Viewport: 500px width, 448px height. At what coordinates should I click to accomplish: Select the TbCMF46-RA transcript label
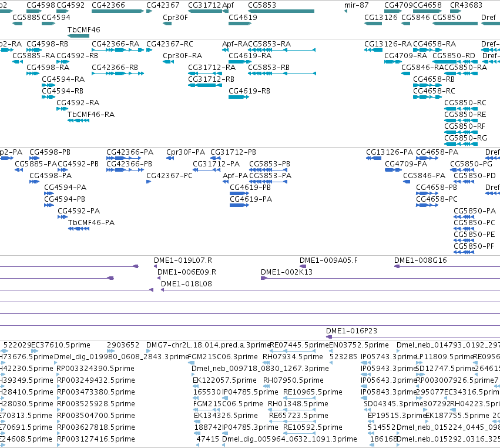91,114
